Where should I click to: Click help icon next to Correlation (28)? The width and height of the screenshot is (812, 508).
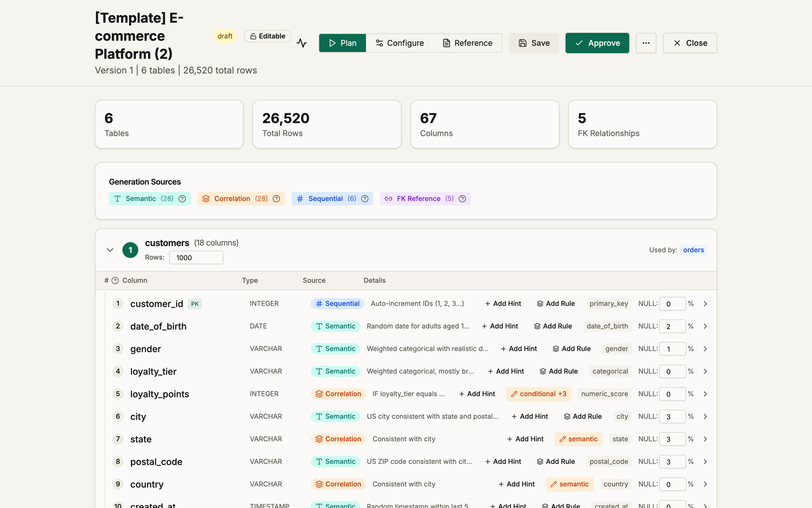pyautogui.click(x=277, y=199)
